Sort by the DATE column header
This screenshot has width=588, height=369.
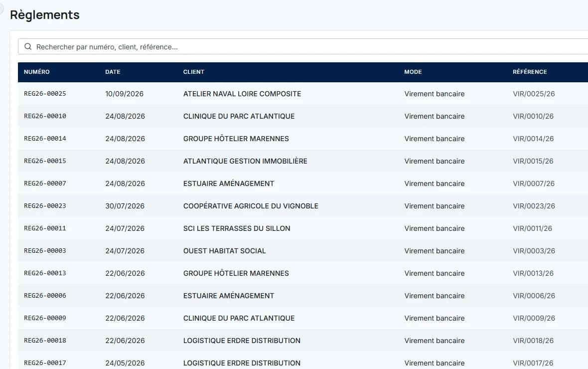click(113, 72)
